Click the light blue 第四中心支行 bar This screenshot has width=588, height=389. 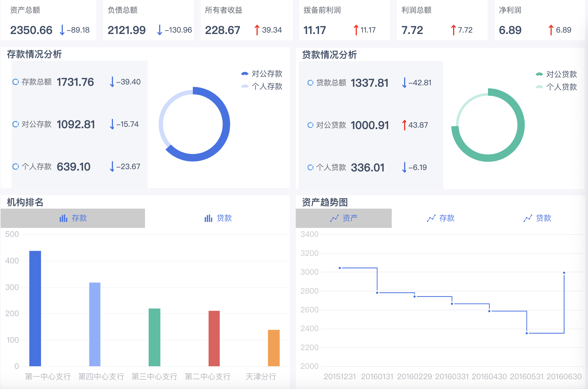point(95,324)
